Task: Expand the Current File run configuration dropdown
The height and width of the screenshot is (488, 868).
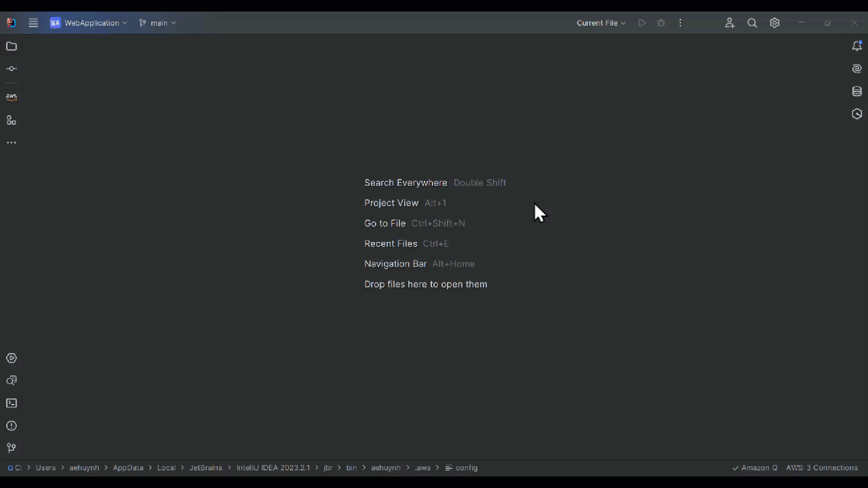Action: [x=601, y=22]
